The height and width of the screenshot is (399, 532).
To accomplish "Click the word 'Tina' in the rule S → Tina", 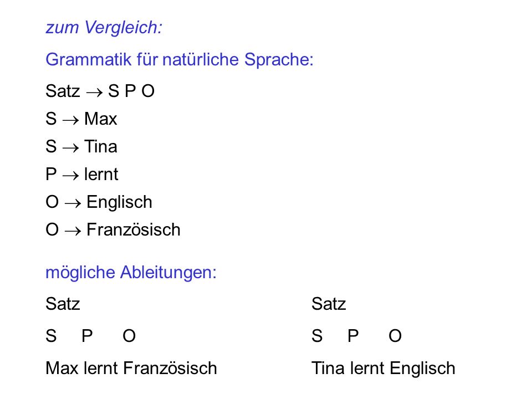I will coord(101,146).
